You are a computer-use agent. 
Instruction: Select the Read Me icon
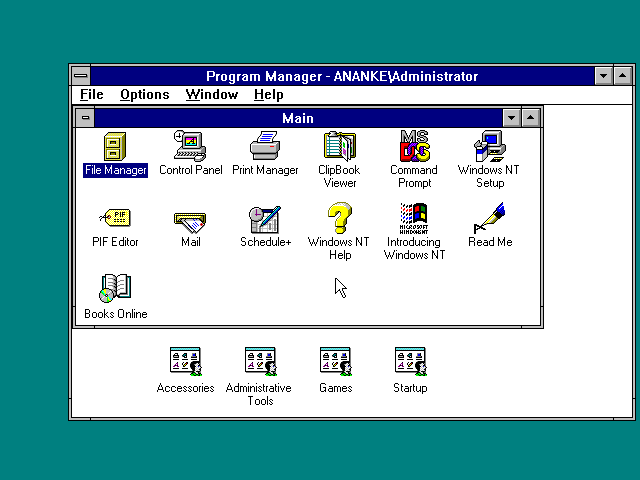(x=489, y=218)
